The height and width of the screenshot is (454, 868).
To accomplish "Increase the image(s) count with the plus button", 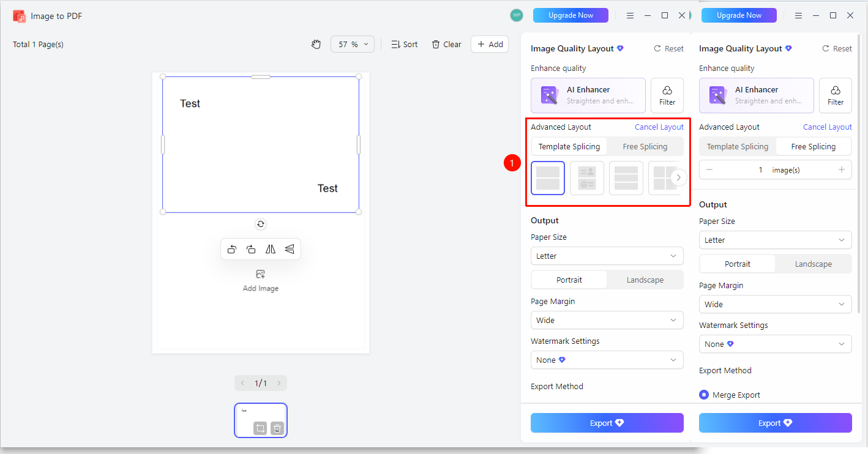I will [x=842, y=169].
